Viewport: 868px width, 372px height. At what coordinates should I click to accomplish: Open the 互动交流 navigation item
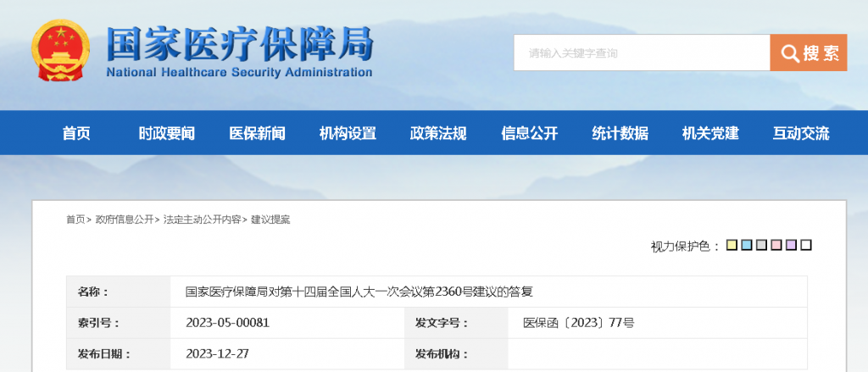coord(801,133)
